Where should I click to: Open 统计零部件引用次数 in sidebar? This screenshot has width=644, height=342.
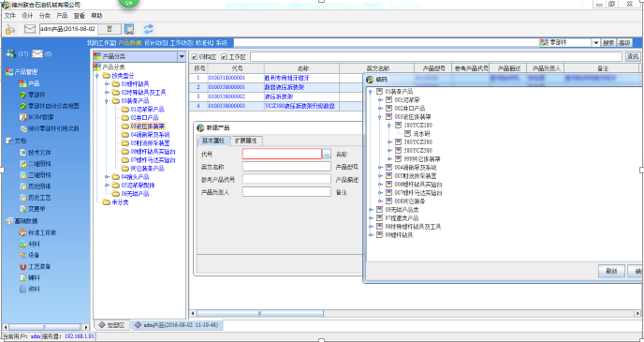pos(53,128)
